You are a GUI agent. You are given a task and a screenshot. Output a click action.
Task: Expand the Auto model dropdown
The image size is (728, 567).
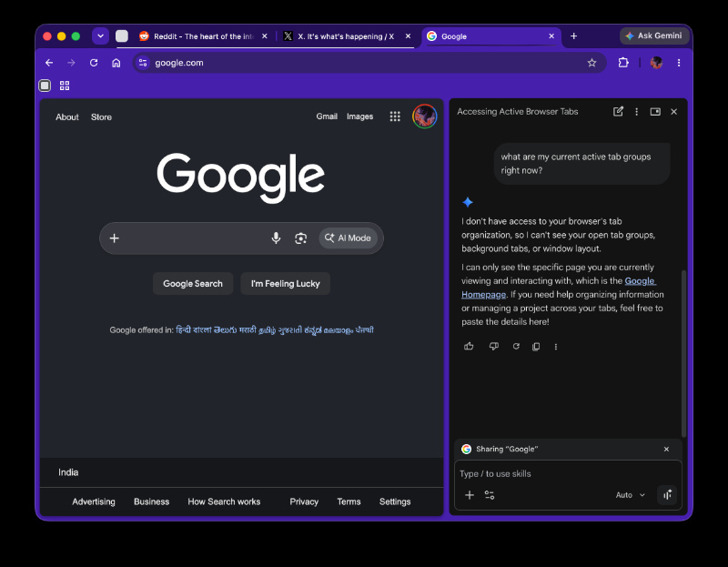630,495
